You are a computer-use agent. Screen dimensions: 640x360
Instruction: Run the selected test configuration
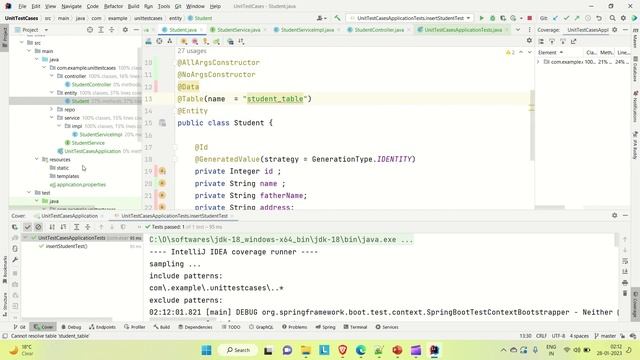[x=482, y=18]
